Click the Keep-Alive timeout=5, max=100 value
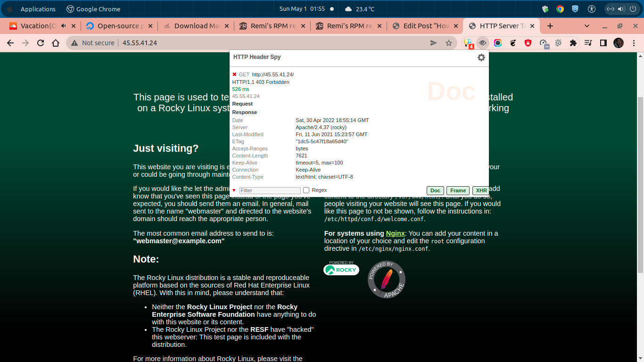 tap(319, 163)
